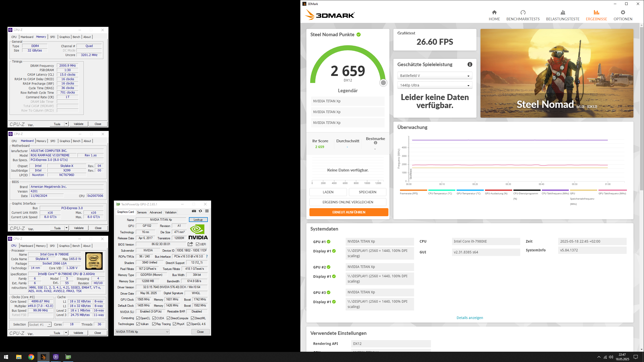Click GPU-Z screenshot camera icon
This screenshot has height=362, width=644.
pyautogui.click(x=194, y=211)
